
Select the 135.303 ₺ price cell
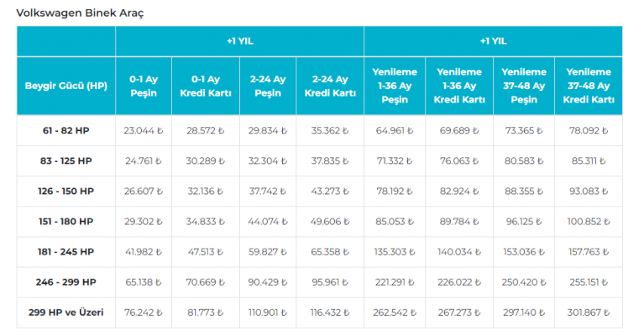pos(395,252)
